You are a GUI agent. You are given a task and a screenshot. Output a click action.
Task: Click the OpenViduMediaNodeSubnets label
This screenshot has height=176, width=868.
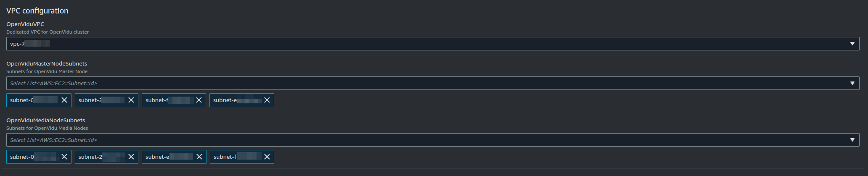pyautogui.click(x=46, y=120)
